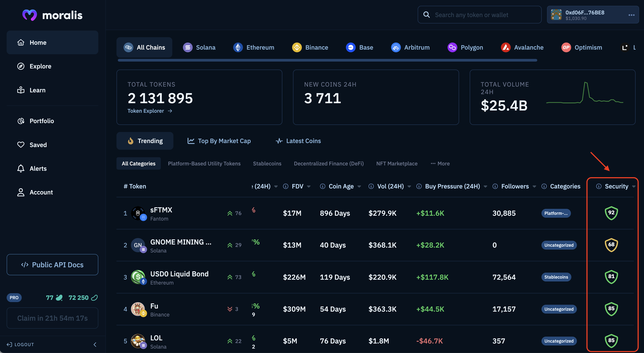The height and width of the screenshot is (353, 644).
Task: Filter by Polygon chain
Action: click(x=465, y=47)
